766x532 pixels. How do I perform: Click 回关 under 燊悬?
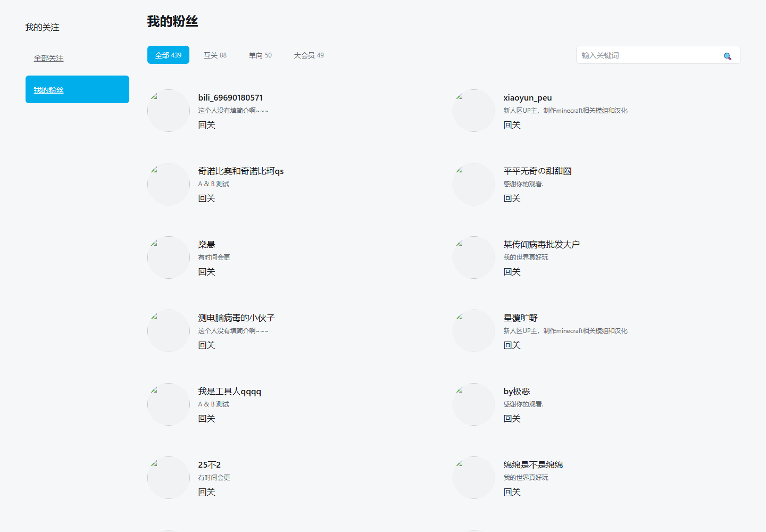click(x=206, y=272)
